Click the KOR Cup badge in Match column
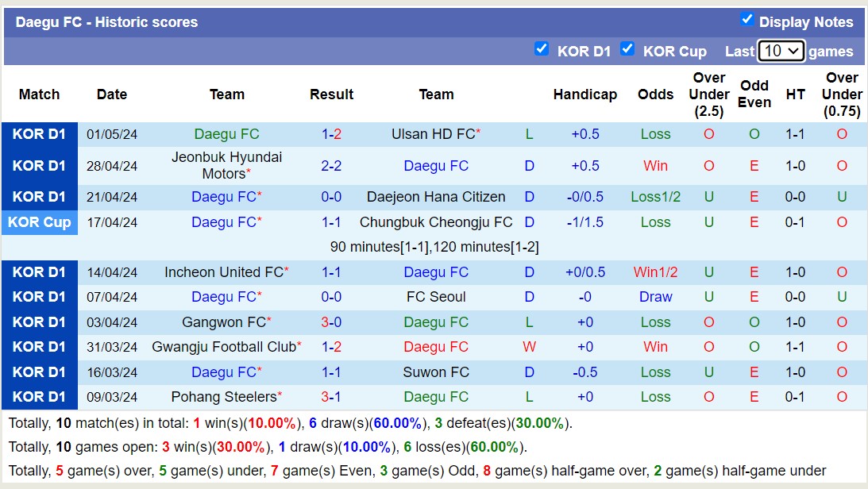868x489 pixels. point(40,222)
